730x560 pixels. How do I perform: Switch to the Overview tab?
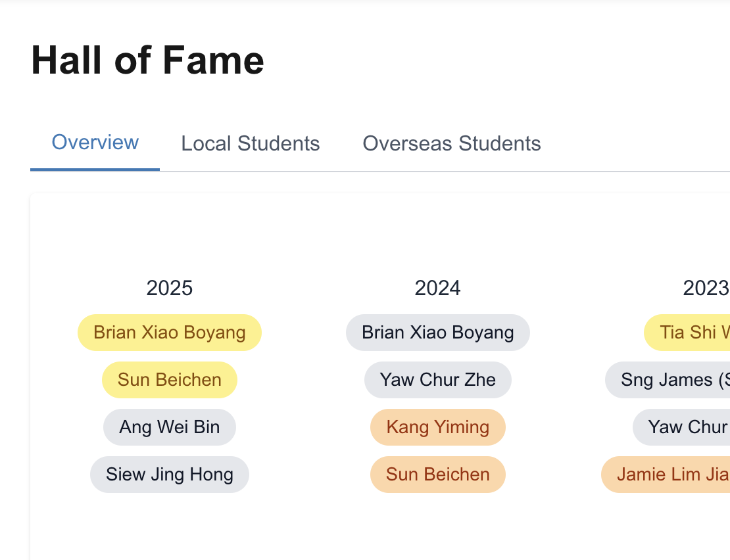tap(95, 143)
